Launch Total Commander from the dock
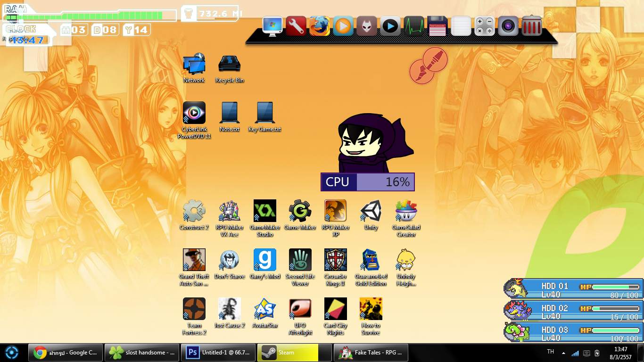This screenshot has height=362, width=644. tap(438, 26)
